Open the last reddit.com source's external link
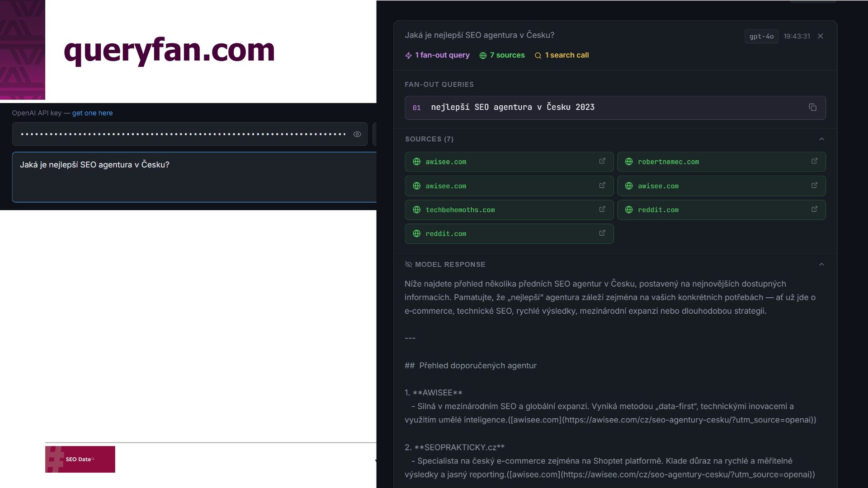868x488 pixels. click(602, 234)
